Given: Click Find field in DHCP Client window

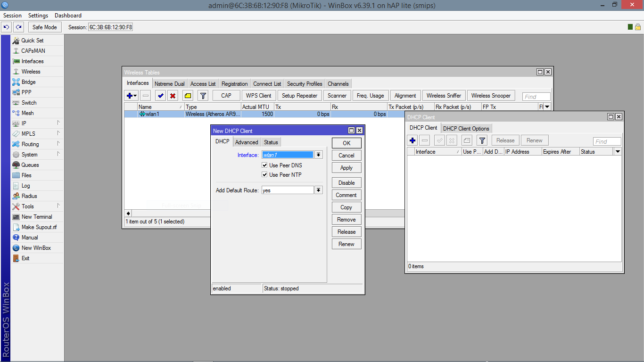Looking at the screenshot, I should pyautogui.click(x=607, y=141).
